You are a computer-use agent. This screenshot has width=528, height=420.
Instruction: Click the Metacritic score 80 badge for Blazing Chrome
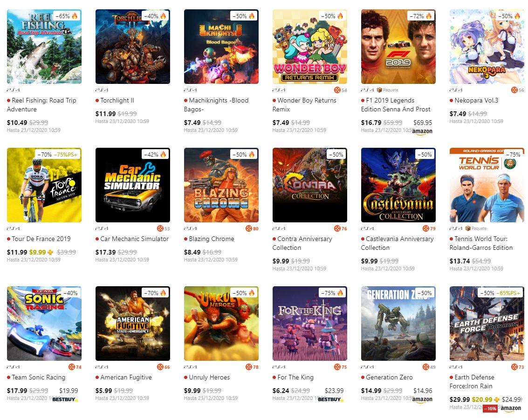[x=252, y=228]
